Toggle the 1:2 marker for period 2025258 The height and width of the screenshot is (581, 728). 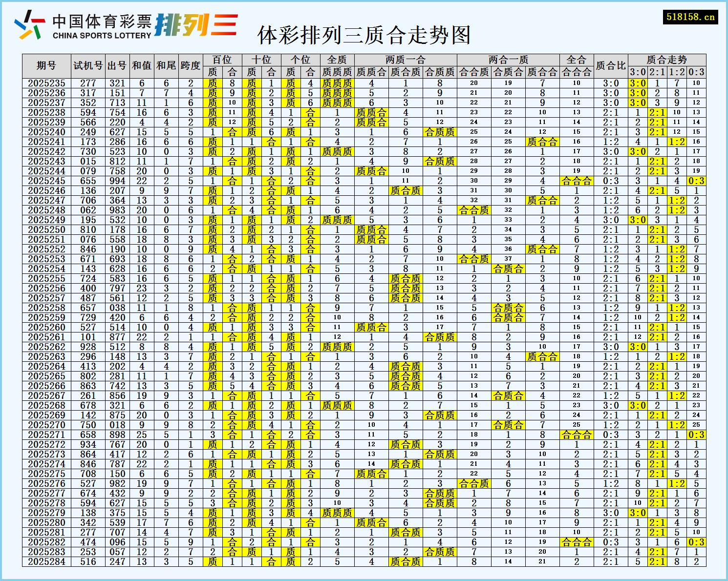point(677,308)
